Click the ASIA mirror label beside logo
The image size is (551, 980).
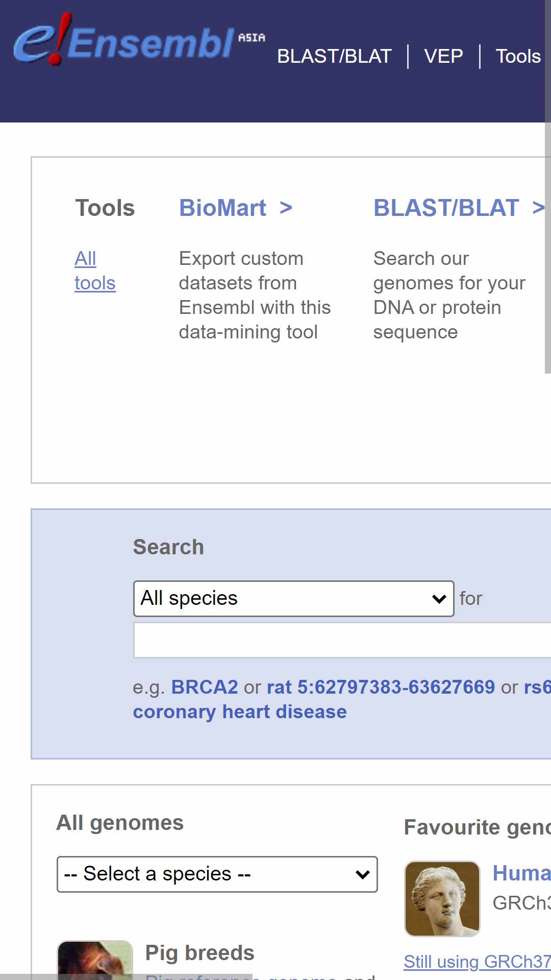pyautogui.click(x=252, y=38)
